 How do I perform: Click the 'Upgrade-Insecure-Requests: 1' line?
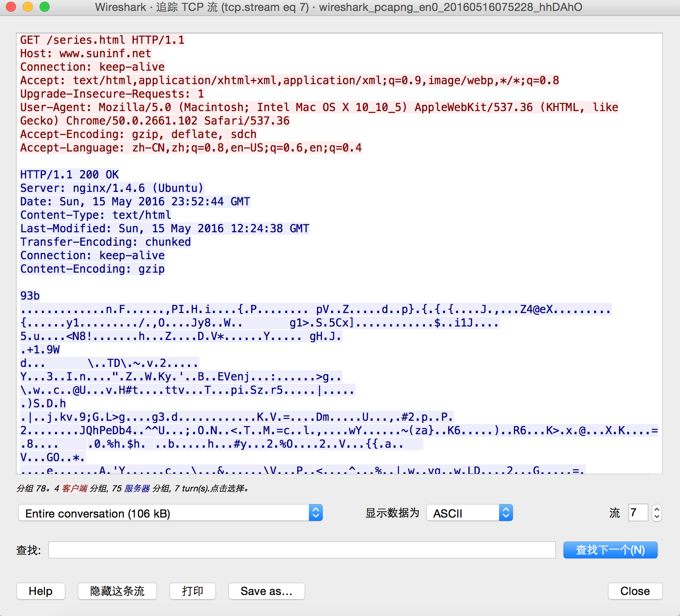click(x=112, y=94)
